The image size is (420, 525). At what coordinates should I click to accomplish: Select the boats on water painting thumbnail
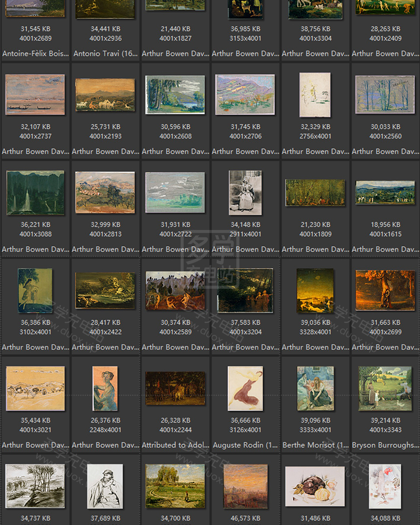[x=35, y=94]
